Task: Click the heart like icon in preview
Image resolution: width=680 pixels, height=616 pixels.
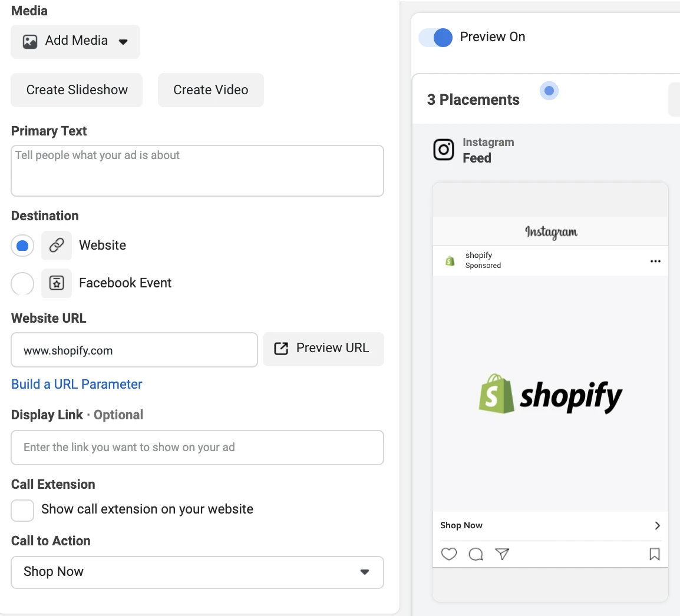Action: [449, 554]
